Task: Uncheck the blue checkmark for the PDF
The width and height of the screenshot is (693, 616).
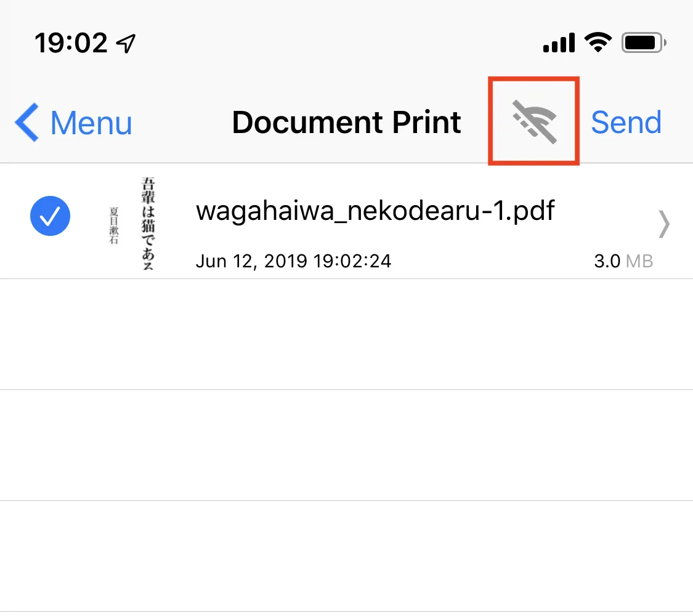Action: click(50, 216)
